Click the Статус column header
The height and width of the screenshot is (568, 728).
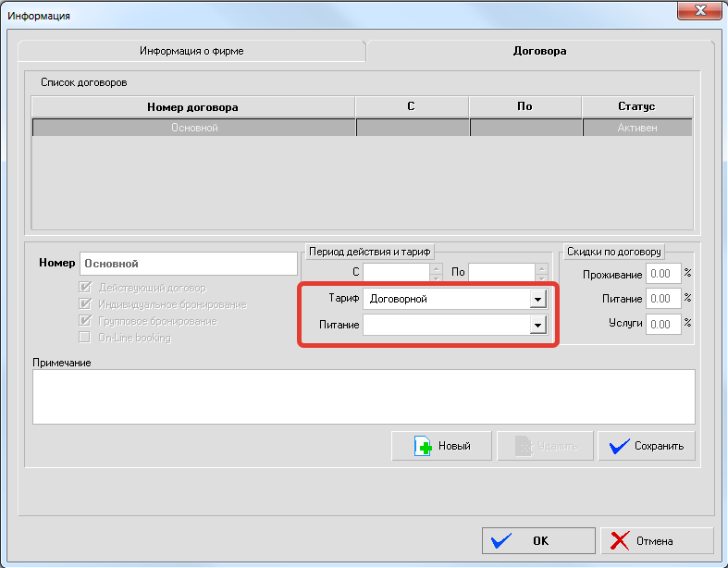[x=636, y=107]
